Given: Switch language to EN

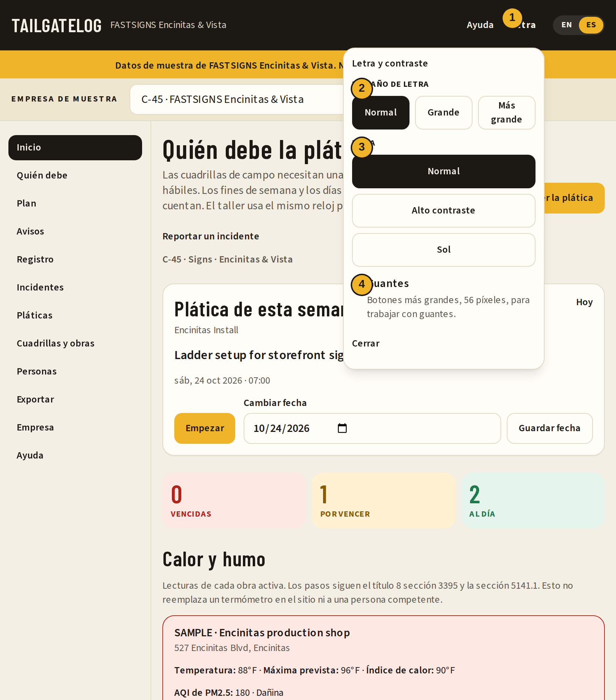Looking at the screenshot, I should 567,25.
